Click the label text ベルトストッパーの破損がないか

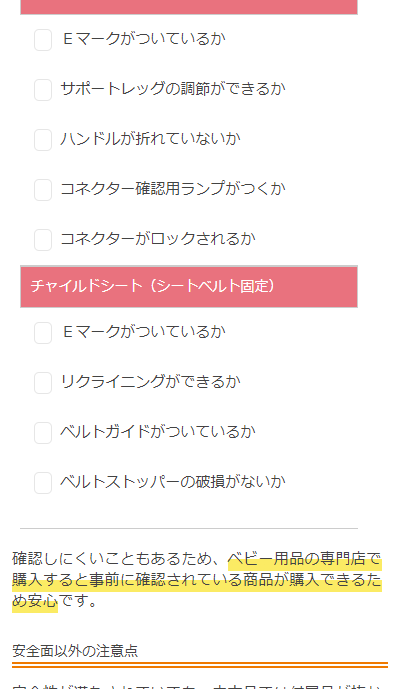(x=173, y=482)
